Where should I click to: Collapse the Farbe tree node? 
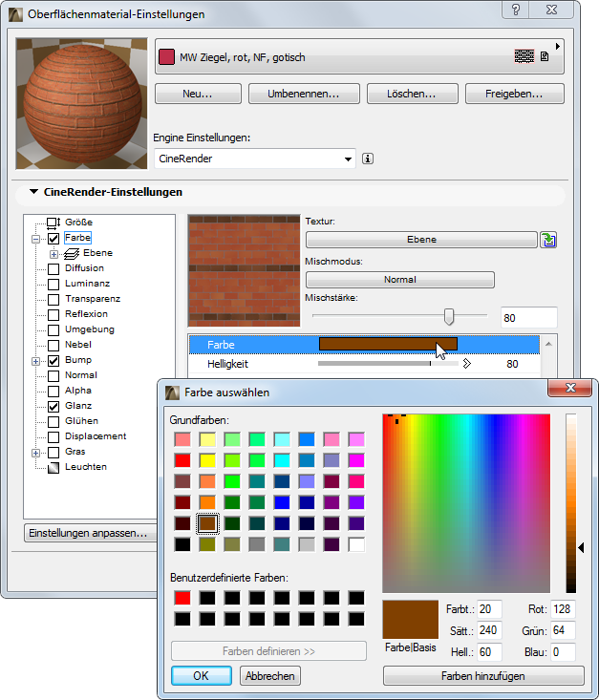click(x=35, y=239)
